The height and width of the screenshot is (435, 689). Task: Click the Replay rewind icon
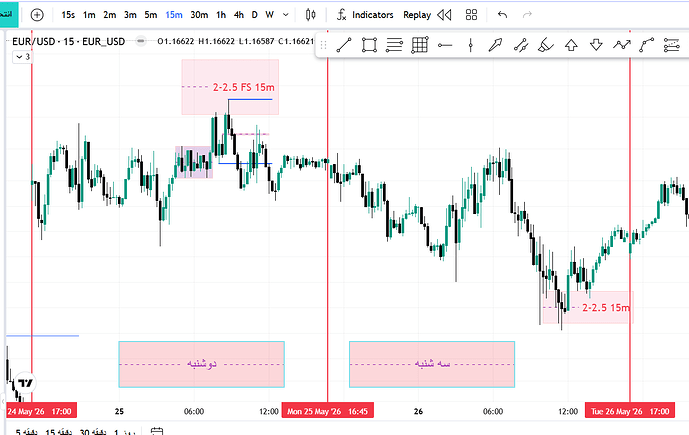(x=444, y=15)
